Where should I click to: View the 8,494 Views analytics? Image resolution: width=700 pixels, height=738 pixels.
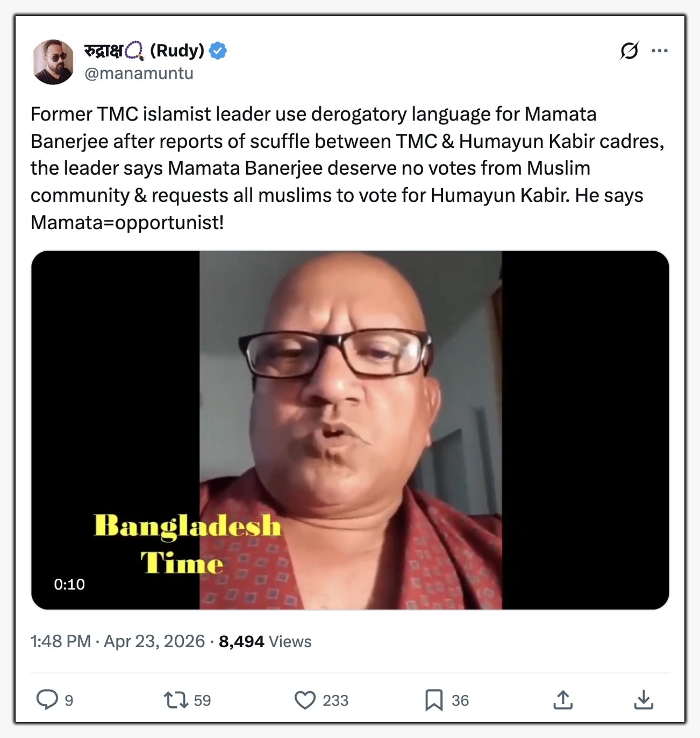265,641
